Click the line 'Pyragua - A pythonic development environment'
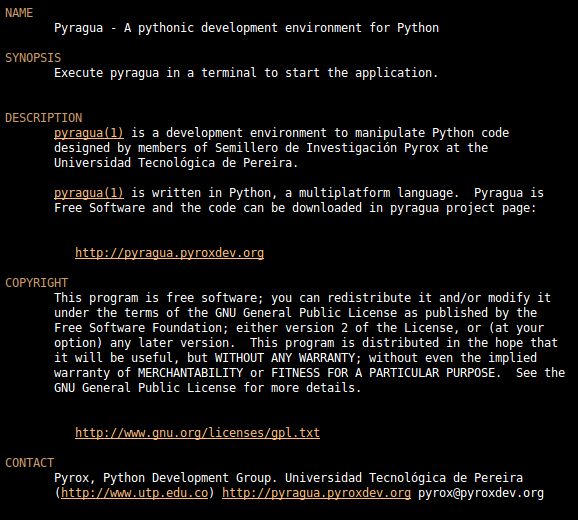This screenshot has width=578, height=520. (x=246, y=28)
